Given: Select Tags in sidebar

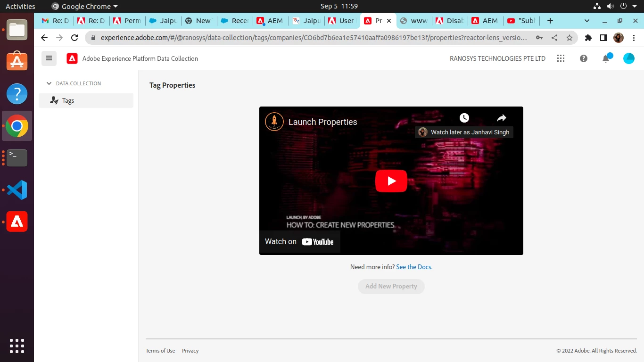Looking at the screenshot, I should [86, 100].
